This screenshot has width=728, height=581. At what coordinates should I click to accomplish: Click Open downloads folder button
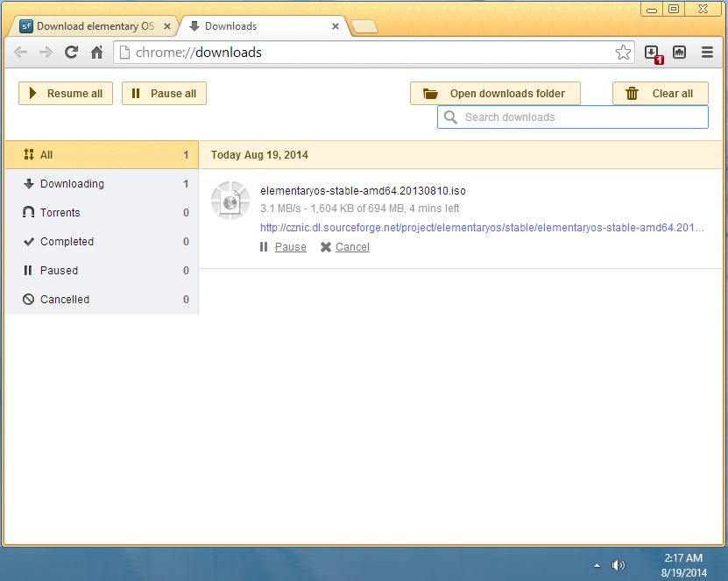[x=495, y=94]
